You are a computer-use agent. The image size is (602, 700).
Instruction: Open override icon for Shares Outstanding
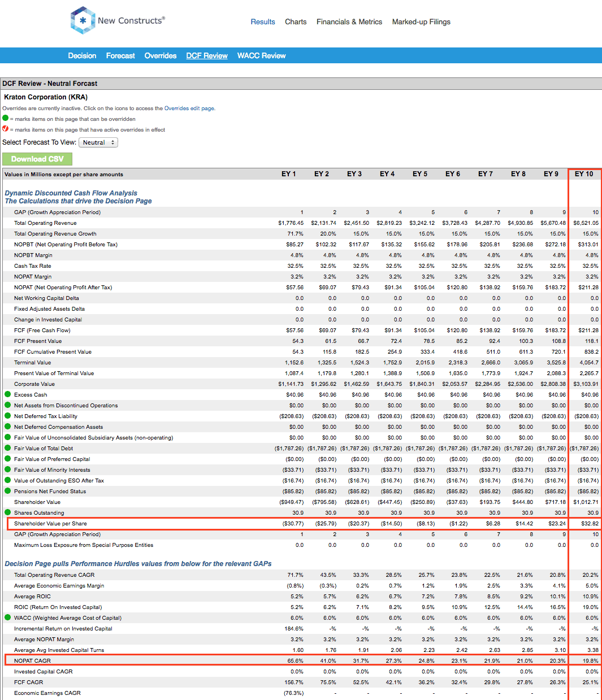(8, 512)
